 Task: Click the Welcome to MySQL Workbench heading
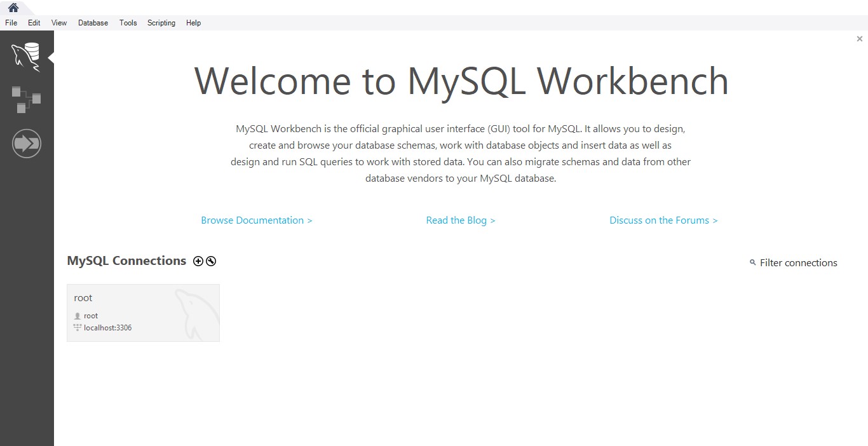(x=461, y=81)
